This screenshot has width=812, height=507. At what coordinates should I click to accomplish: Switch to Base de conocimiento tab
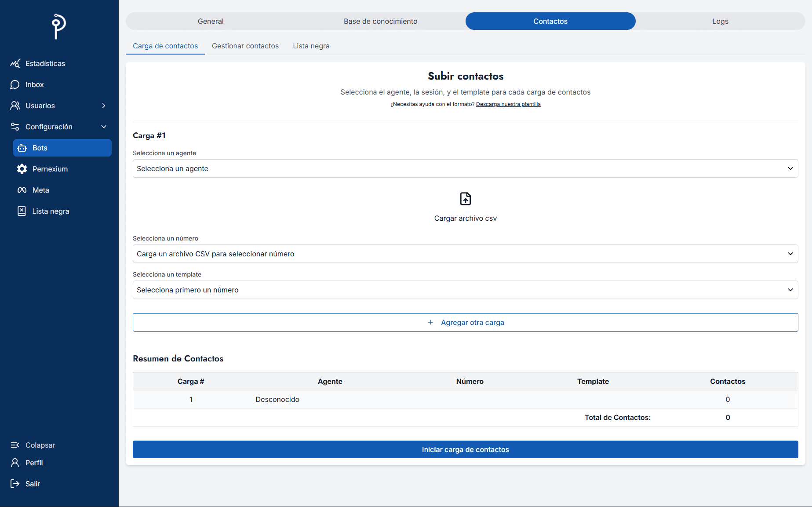pyautogui.click(x=380, y=21)
